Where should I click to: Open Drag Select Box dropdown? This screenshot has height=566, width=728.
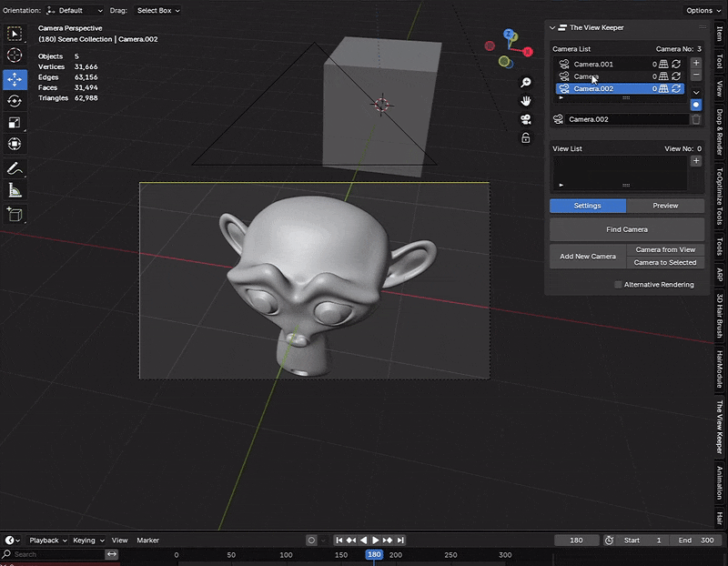(x=157, y=10)
